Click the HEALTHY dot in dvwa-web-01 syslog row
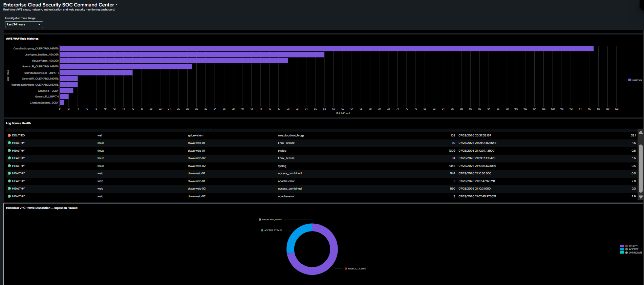Image resolution: width=644 pixels, height=285 pixels. coord(9,151)
